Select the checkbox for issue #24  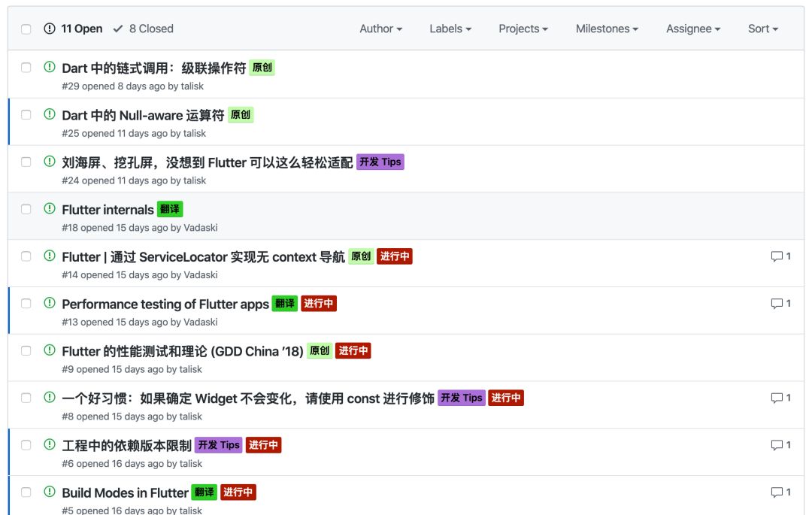click(26, 162)
